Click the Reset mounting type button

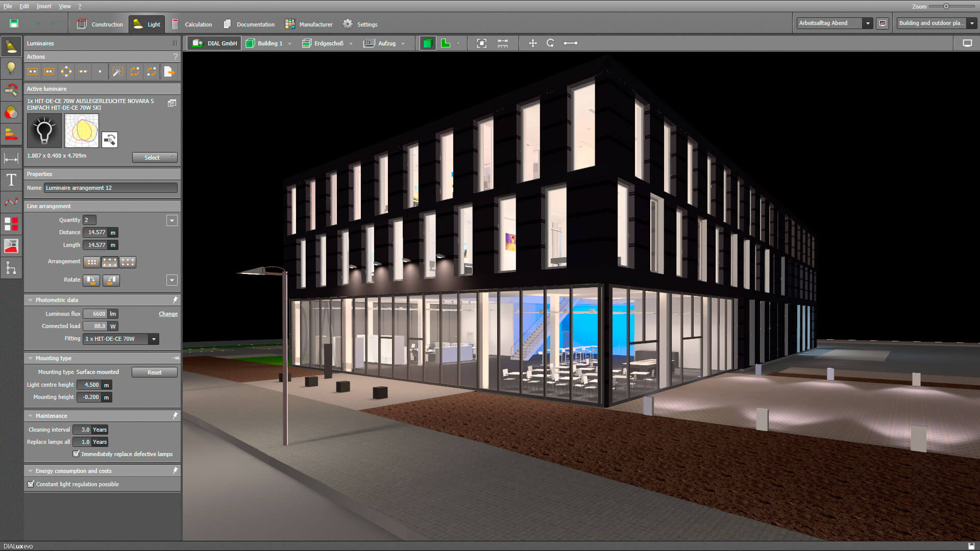click(x=154, y=372)
